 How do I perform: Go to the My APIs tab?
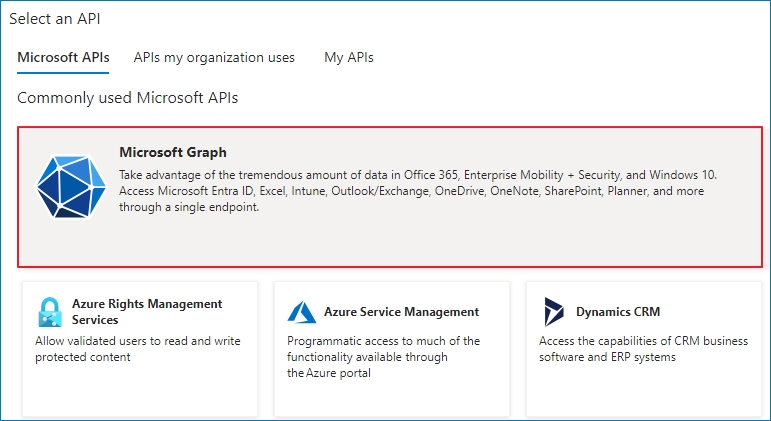(349, 58)
